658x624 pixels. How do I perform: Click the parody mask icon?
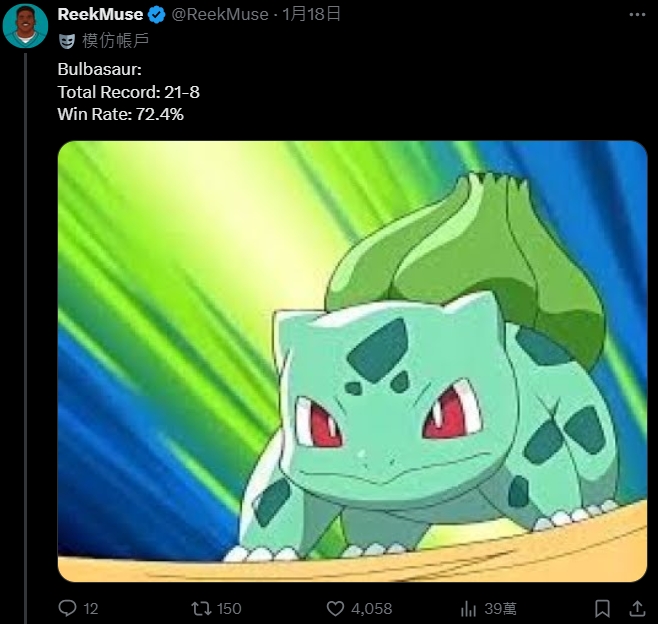(67, 41)
